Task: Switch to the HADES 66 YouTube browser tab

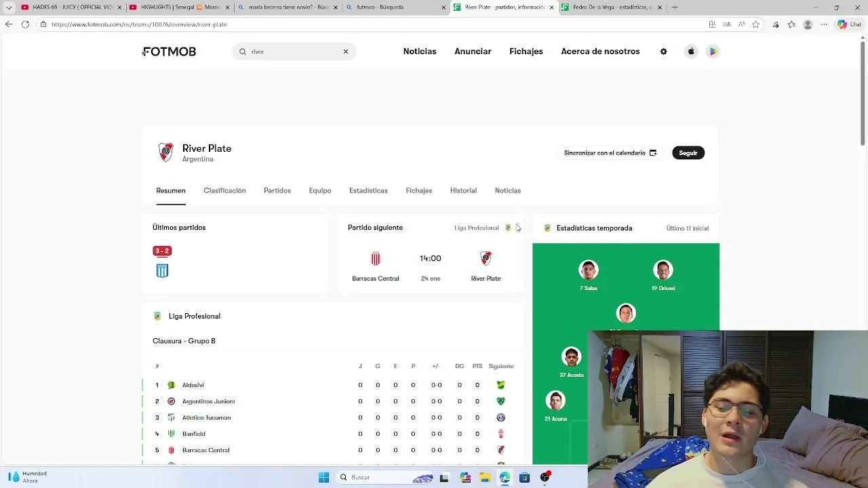Action: [71, 7]
